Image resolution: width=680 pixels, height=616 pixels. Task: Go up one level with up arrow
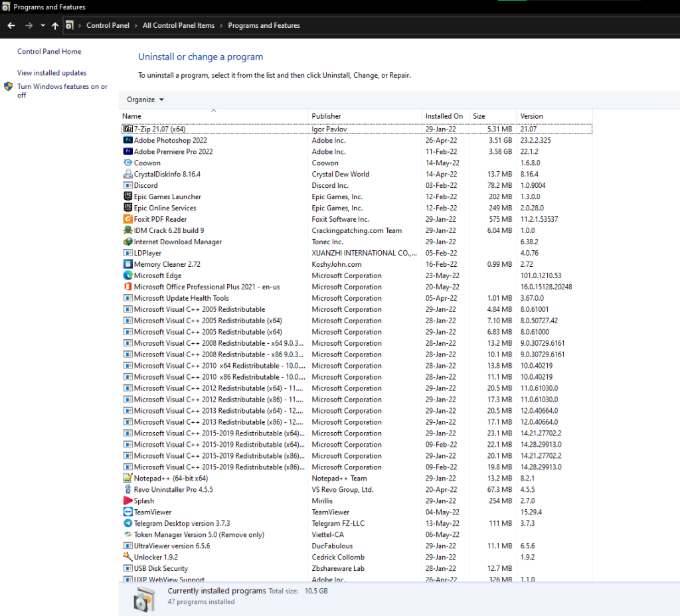[55, 26]
